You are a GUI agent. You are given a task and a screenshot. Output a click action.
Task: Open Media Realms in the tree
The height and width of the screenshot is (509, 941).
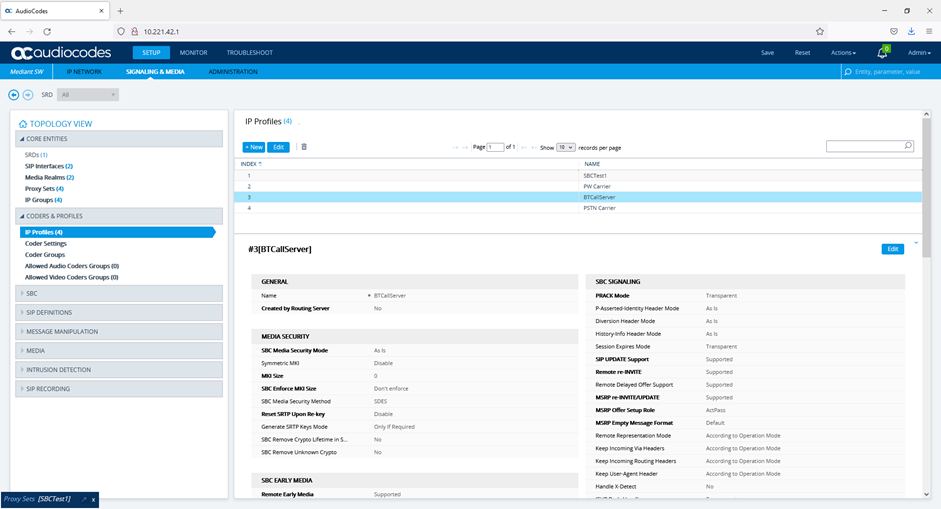[49, 178]
